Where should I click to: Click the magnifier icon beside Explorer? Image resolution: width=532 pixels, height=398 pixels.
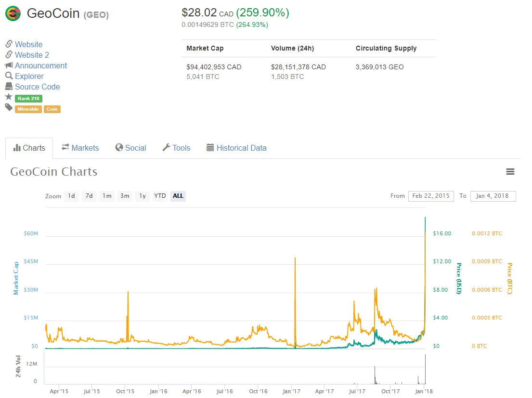point(9,76)
